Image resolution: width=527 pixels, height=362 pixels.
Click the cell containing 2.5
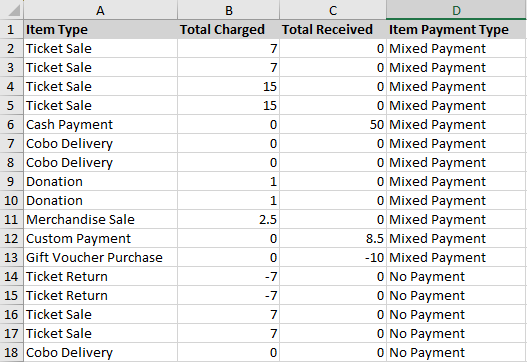point(229,220)
